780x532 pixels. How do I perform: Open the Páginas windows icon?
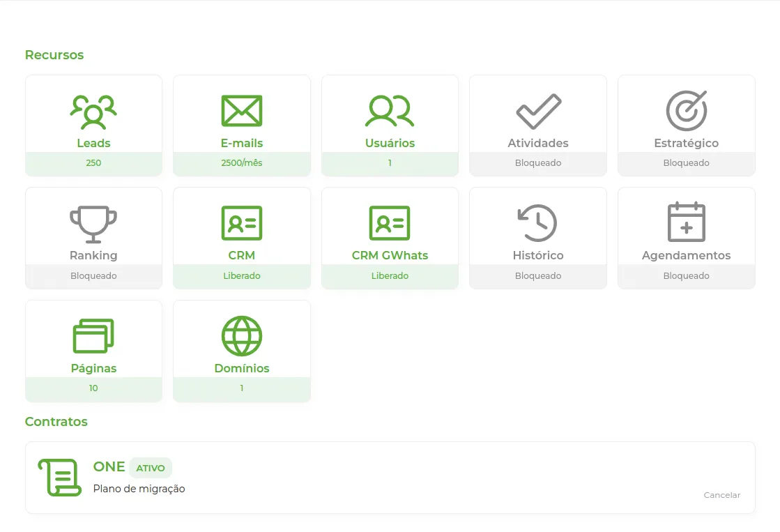[x=93, y=336]
